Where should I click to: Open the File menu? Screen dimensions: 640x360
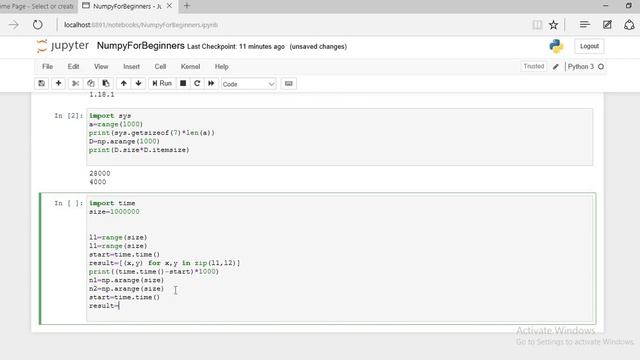click(x=47, y=67)
